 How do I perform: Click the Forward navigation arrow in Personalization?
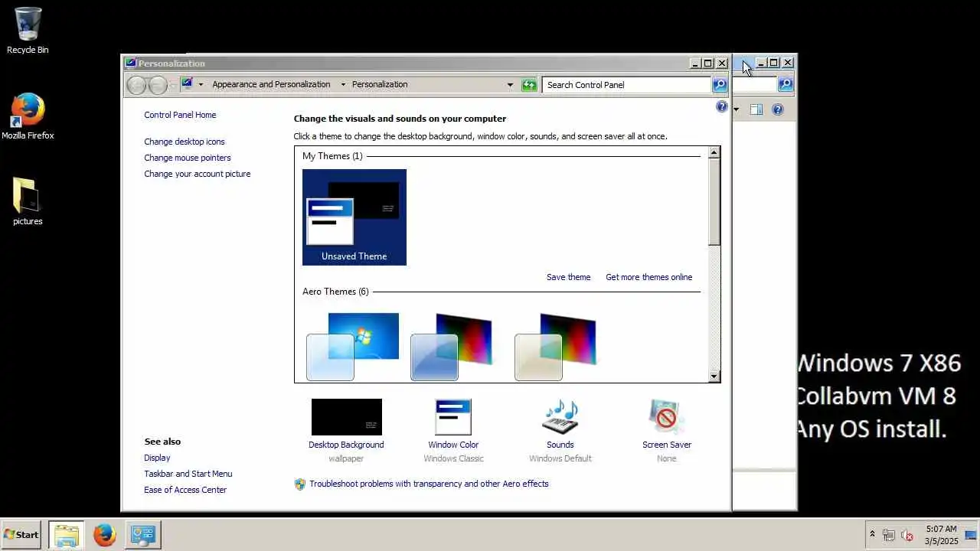point(157,85)
